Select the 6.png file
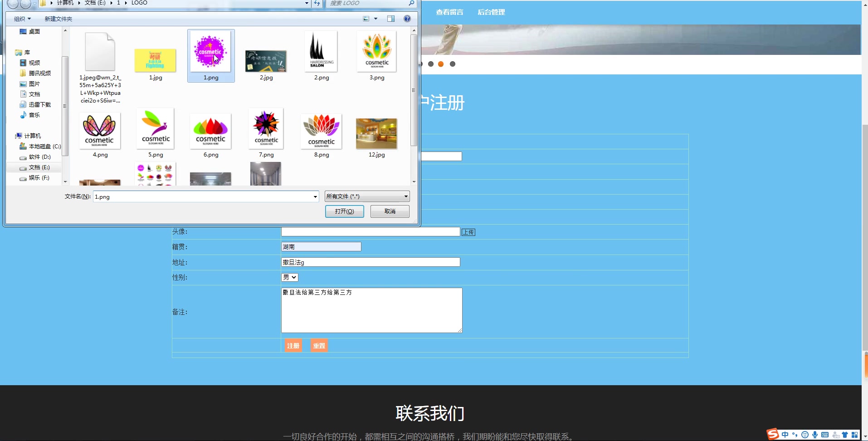Image resolution: width=868 pixels, height=441 pixels. (x=211, y=131)
